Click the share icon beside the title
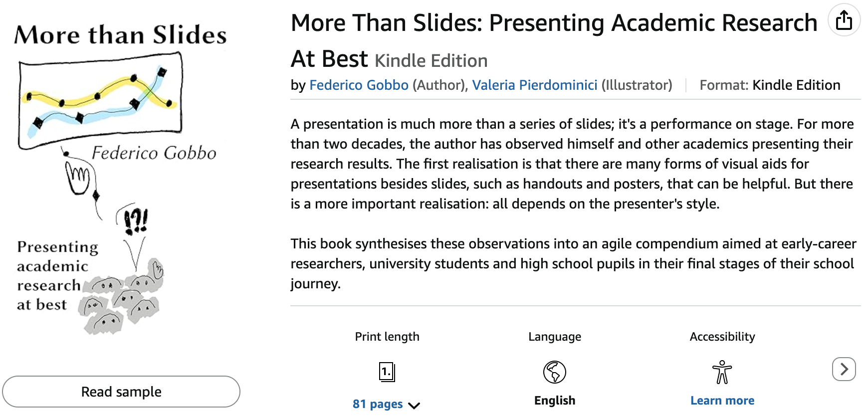Viewport: 868px width, 418px height. [x=844, y=20]
